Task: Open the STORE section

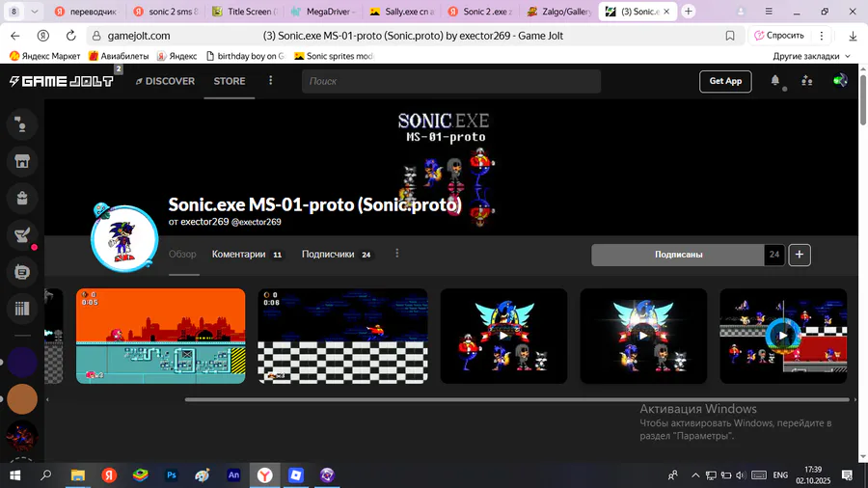Action: [x=230, y=81]
